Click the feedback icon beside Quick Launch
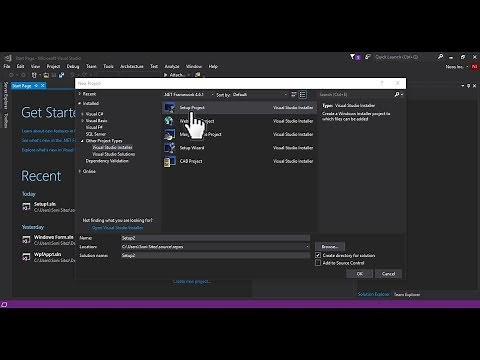 point(368,57)
